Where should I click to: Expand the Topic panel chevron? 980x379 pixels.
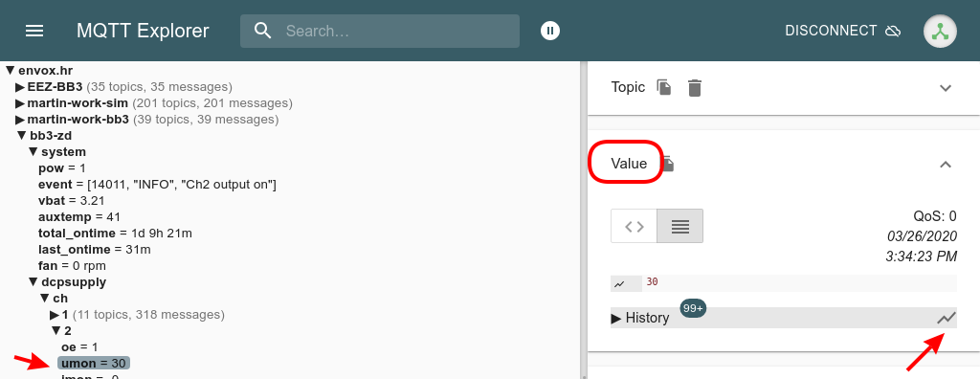click(x=946, y=88)
